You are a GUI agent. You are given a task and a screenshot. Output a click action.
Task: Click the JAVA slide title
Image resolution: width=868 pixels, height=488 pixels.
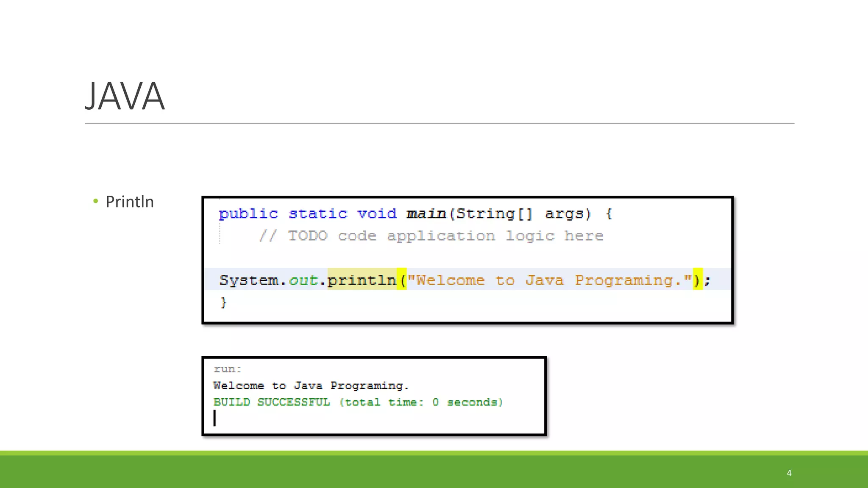(125, 96)
